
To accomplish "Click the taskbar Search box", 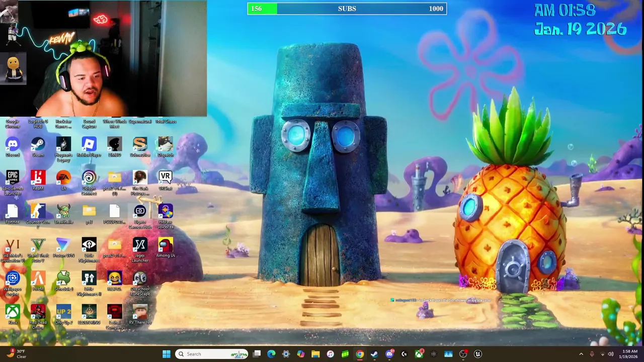I will coord(212,354).
